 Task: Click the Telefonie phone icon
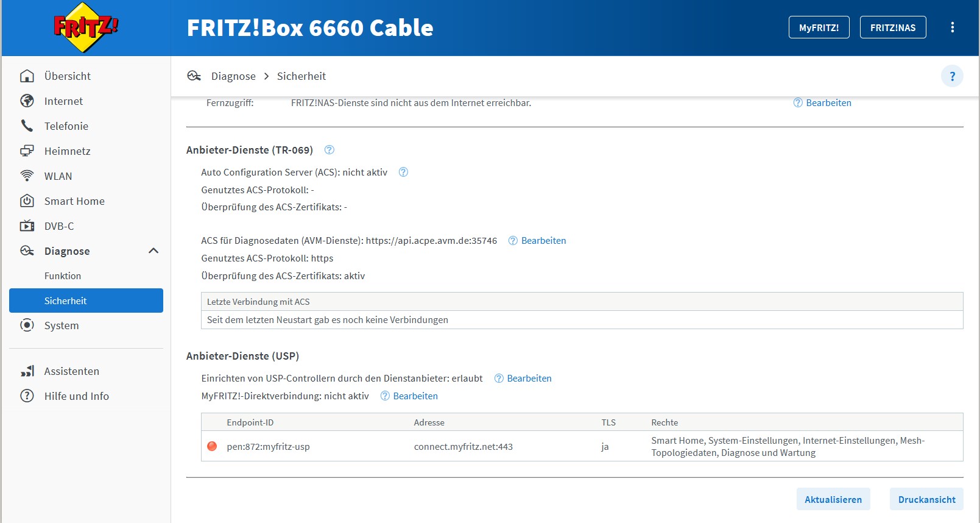pos(27,126)
